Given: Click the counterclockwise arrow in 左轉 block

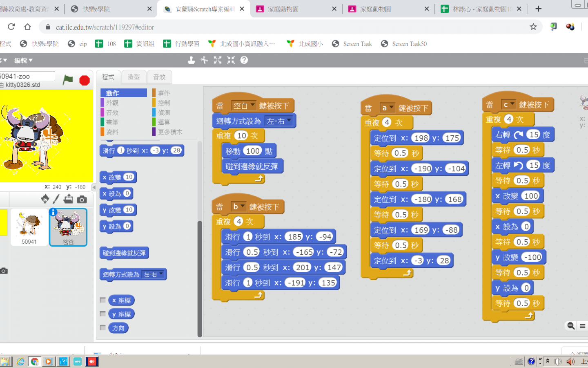Looking at the screenshot, I should (x=518, y=165).
